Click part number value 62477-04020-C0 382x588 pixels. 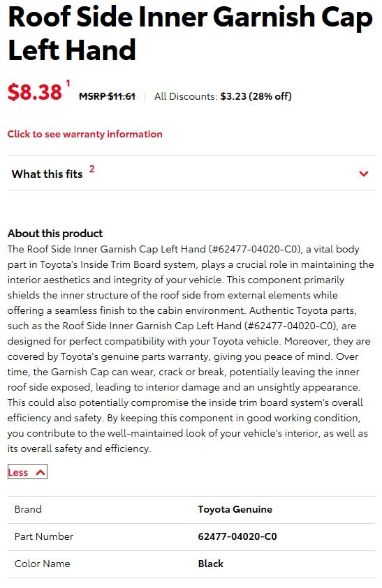[237, 536]
